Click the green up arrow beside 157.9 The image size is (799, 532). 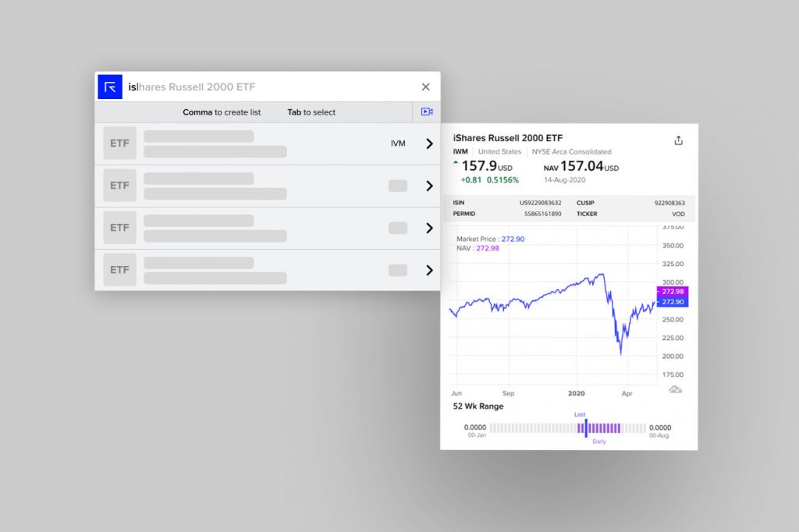(x=456, y=163)
